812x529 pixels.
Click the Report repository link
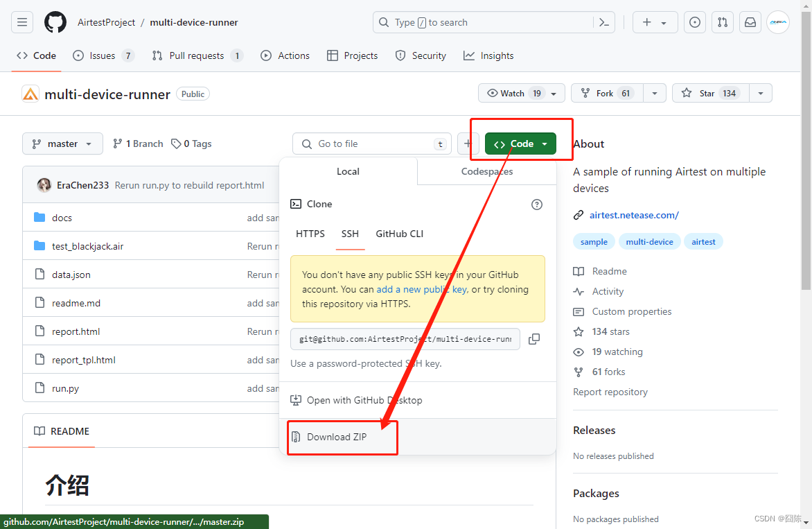[610, 392]
